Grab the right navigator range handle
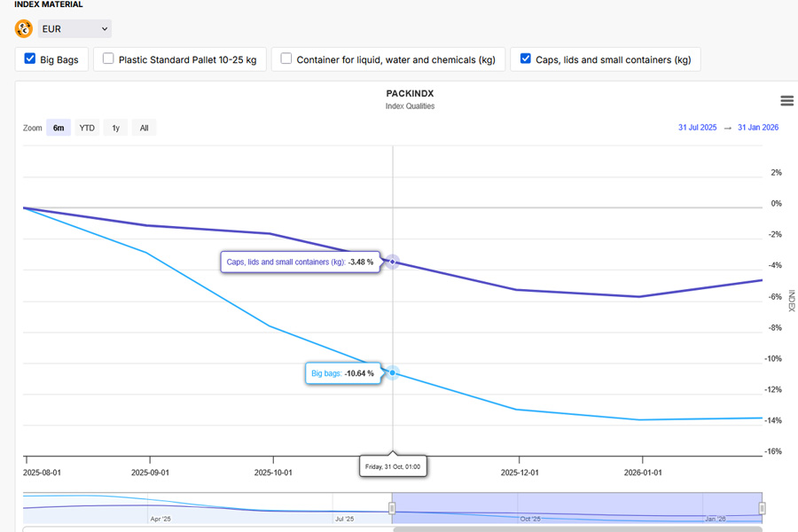 click(x=762, y=508)
